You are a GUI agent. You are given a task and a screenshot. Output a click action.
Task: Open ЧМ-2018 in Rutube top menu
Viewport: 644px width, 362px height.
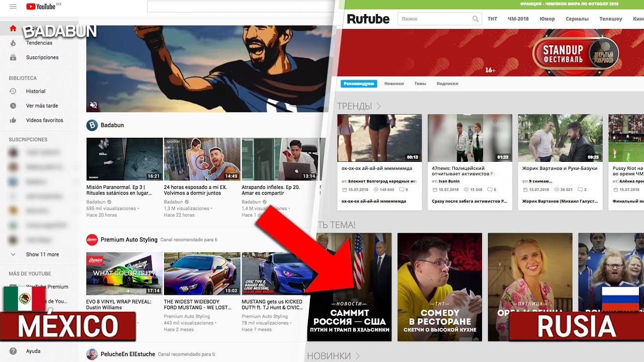point(518,19)
